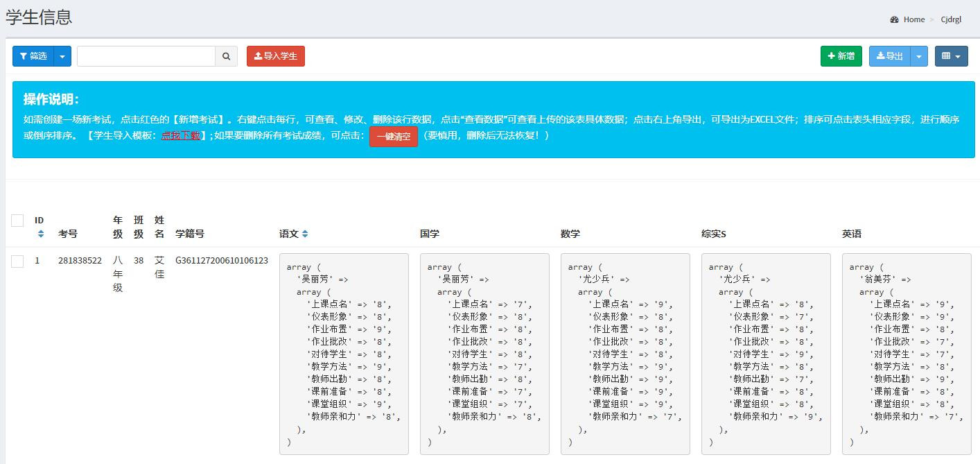Click the 点我下载 template download link
Image resolution: width=980 pixels, height=464 pixels.
180,136
